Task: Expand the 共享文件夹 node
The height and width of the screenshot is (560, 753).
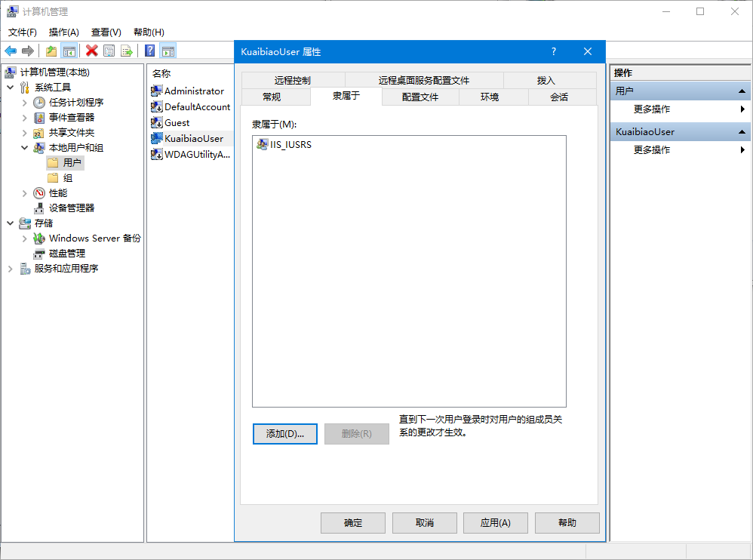Action: 24,133
